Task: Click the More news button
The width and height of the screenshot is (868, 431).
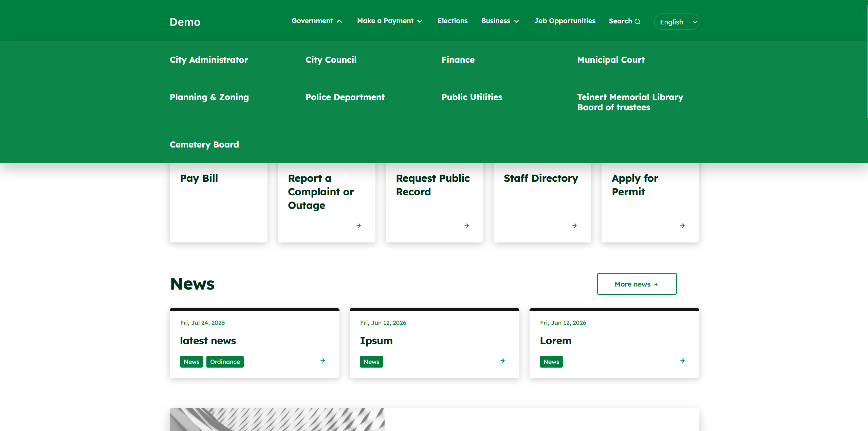Action: [x=636, y=284]
